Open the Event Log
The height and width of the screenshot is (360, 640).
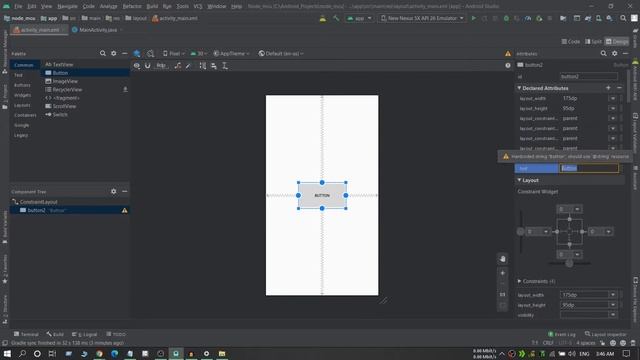pyautogui.click(x=561, y=334)
